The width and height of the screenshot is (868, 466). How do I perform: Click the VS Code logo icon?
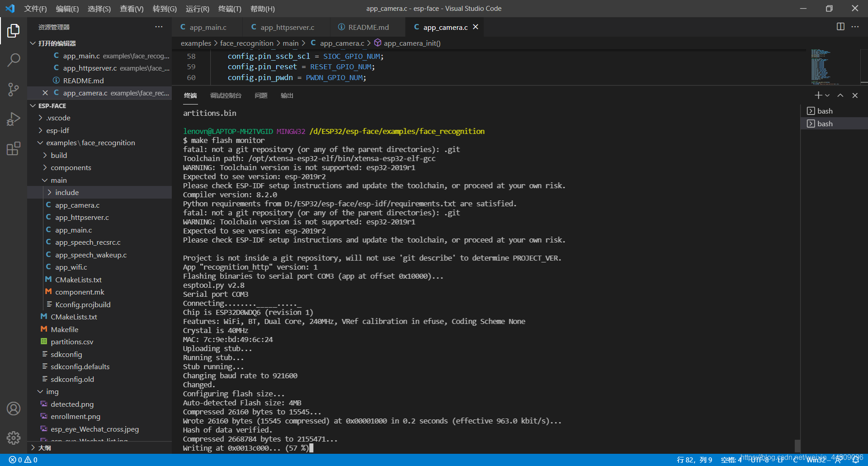pos(10,9)
